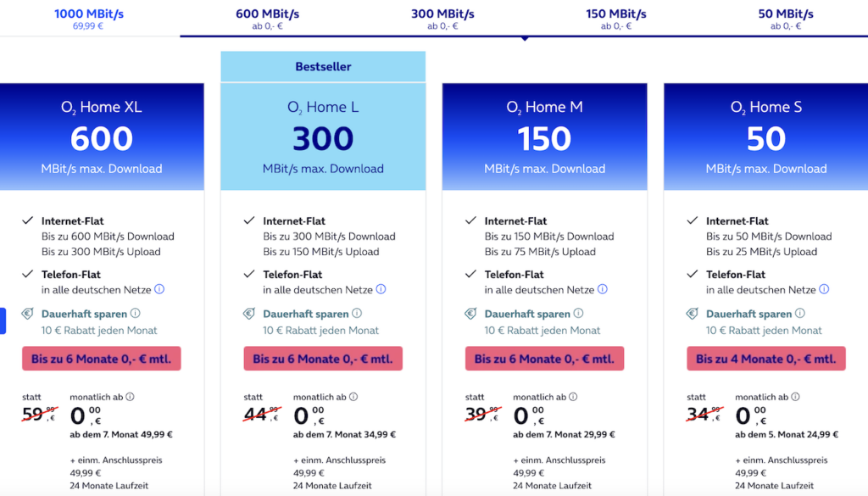Image resolution: width=868 pixels, height=496 pixels.
Task: Click the info icon beside Dauerhaft sparen on Home L
Action: pyautogui.click(x=356, y=313)
